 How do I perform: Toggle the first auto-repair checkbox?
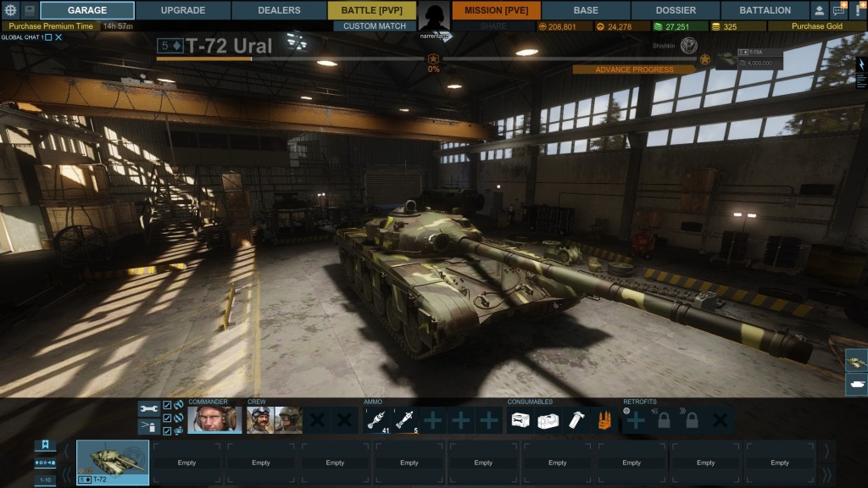(167, 406)
